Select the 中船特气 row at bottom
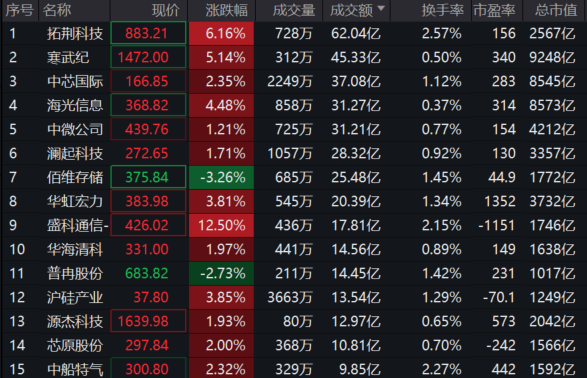 pos(294,368)
